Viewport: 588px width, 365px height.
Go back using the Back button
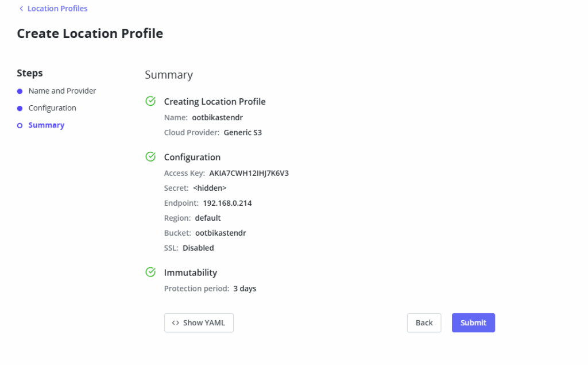(424, 322)
